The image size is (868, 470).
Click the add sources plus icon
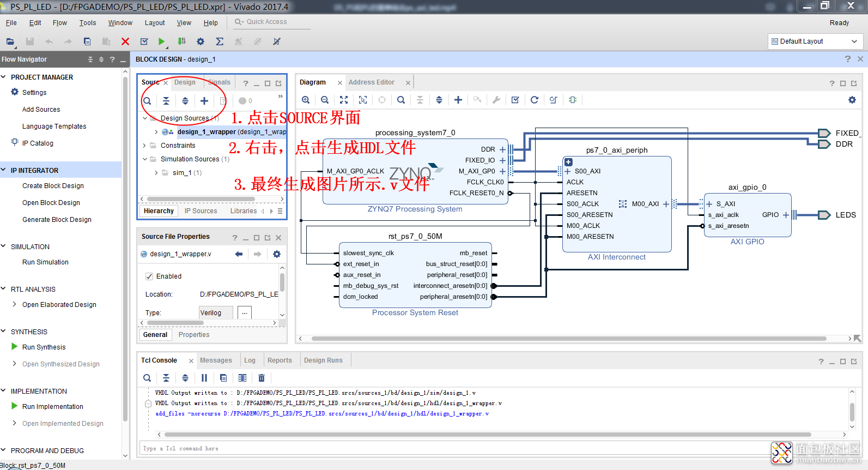point(204,101)
